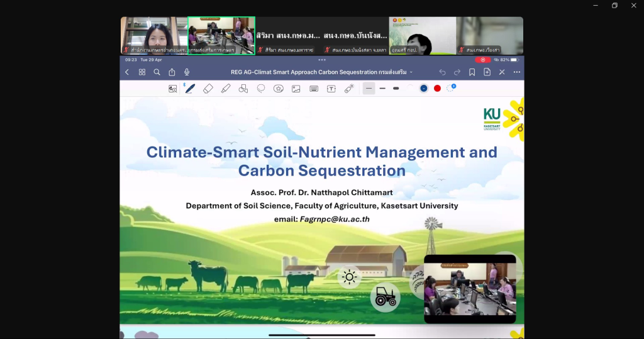
Task: Select the Highlighter tool
Action: (x=226, y=89)
